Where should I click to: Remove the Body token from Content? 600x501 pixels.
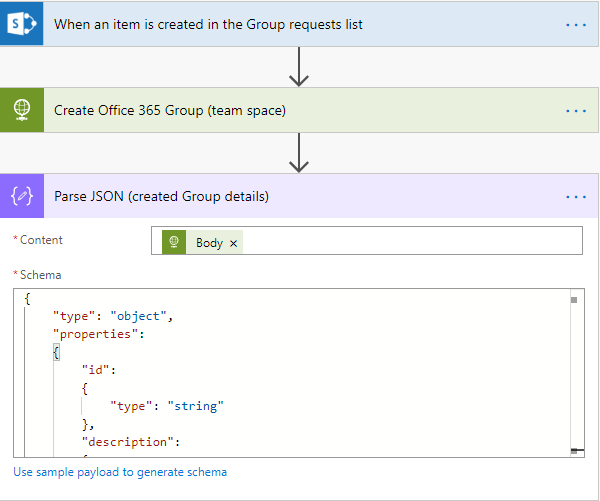(x=233, y=243)
